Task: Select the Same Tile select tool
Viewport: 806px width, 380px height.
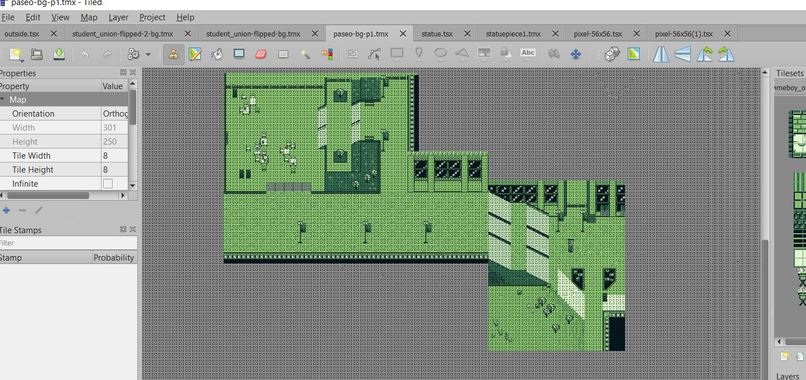Action: (327, 54)
